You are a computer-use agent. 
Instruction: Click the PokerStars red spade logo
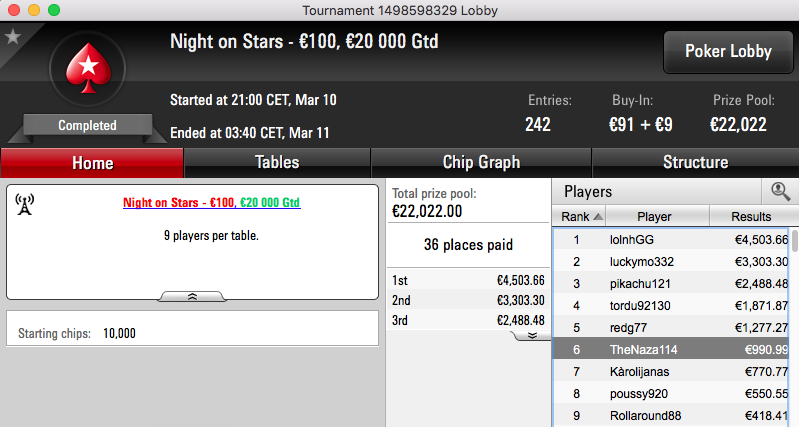coord(88,69)
